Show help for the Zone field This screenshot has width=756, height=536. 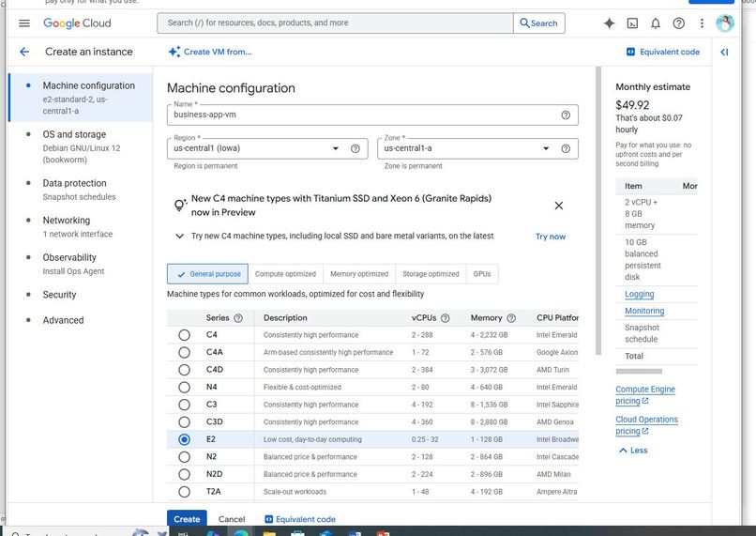pos(566,148)
